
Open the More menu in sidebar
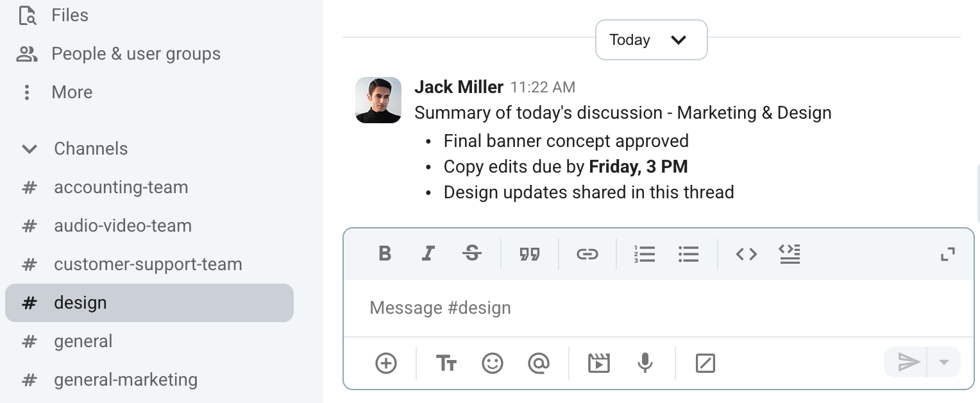71,92
